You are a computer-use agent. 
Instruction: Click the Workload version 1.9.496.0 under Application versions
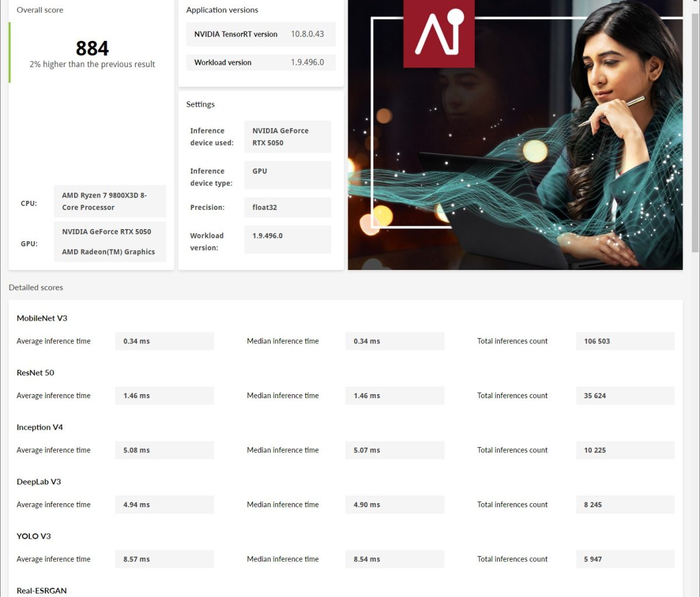pyautogui.click(x=307, y=62)
